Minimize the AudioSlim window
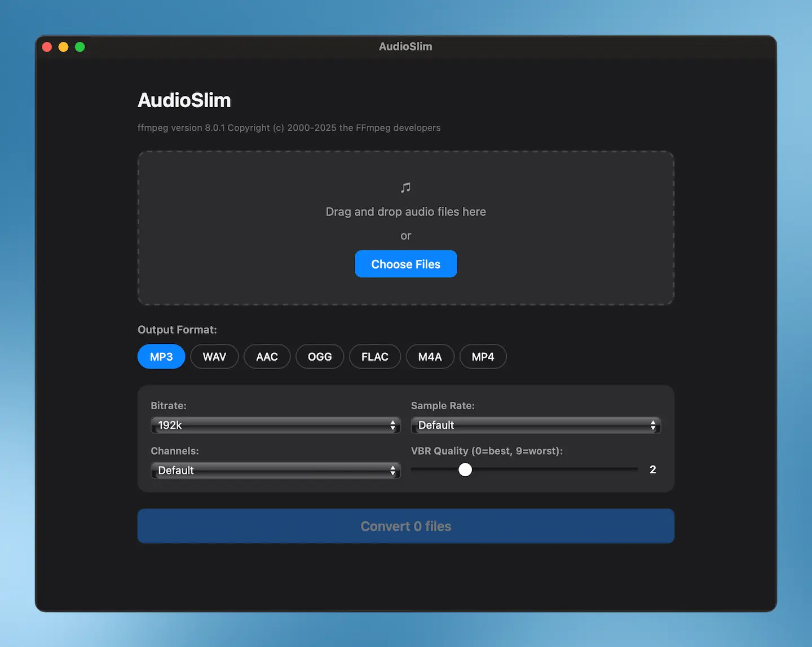The height and width of the screenshot is (647, 812). (x=64, y=47)
